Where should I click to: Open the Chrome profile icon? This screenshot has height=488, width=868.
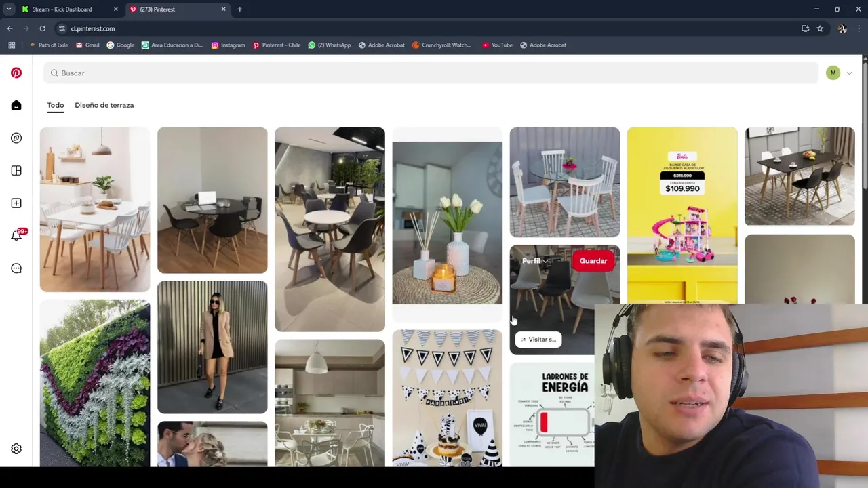click(842, 28)
